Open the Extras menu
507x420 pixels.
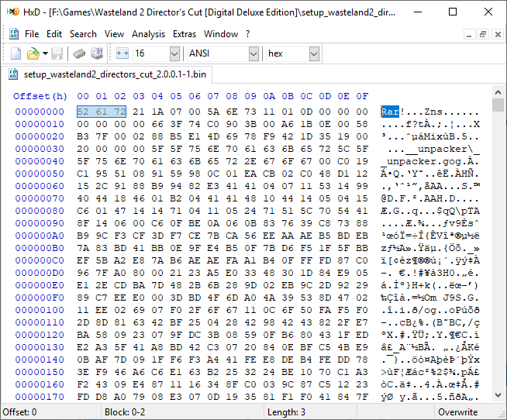coord(185,34)
